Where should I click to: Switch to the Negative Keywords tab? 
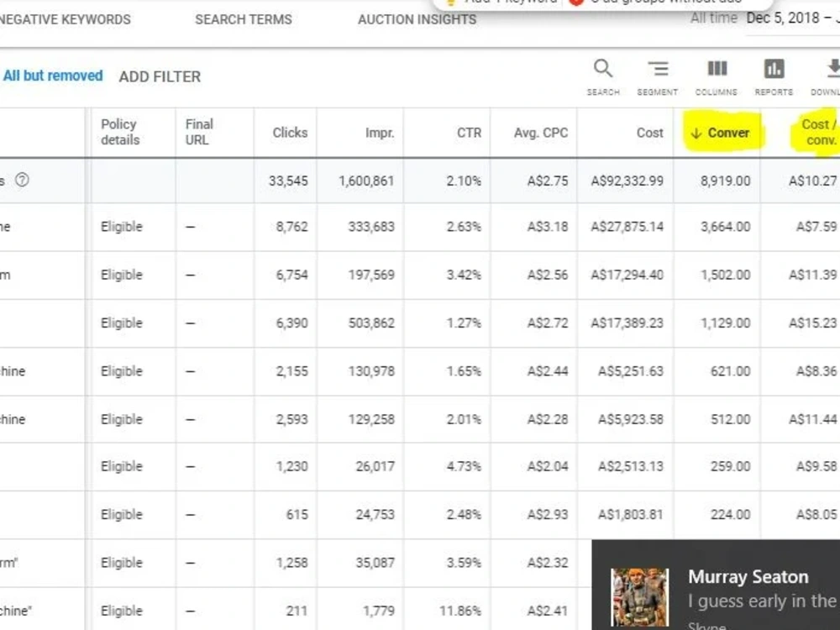[65, 19]
